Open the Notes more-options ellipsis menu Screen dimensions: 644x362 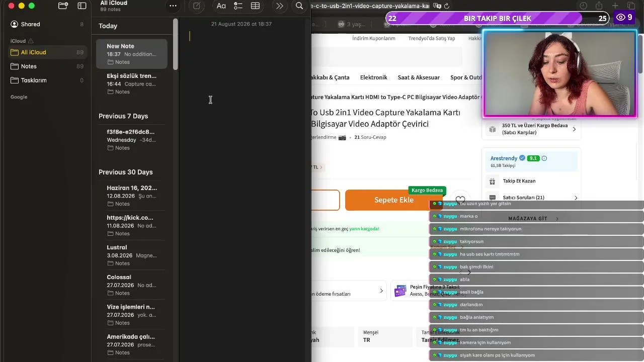[173, 6]
